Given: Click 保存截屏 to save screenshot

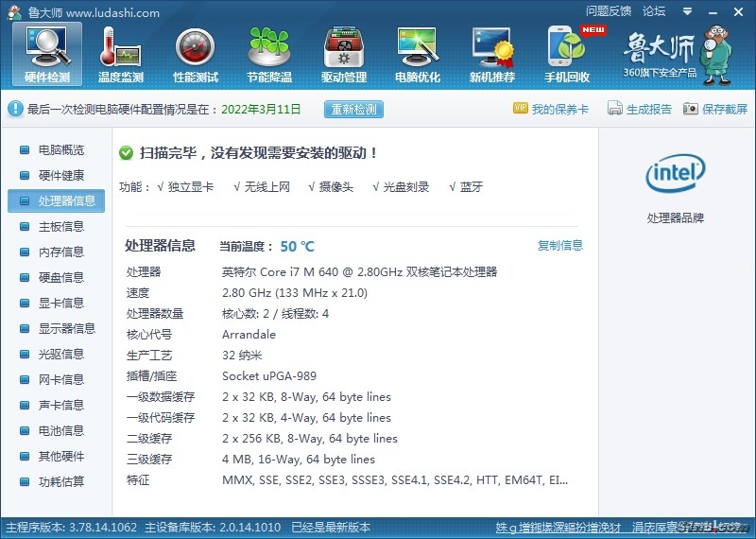Looking at the screenshot, I should pos(715,110).
